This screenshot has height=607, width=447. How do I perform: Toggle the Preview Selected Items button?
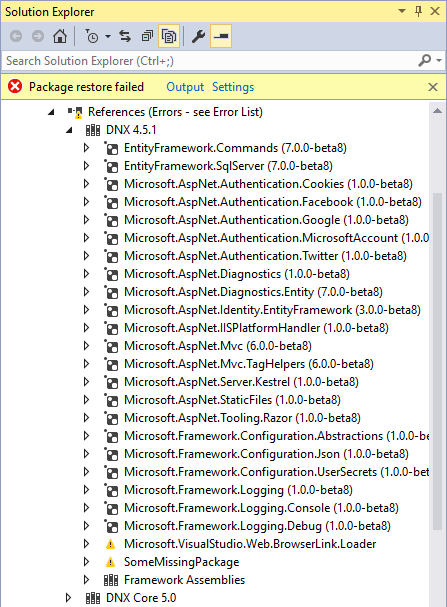pos(221,36)
